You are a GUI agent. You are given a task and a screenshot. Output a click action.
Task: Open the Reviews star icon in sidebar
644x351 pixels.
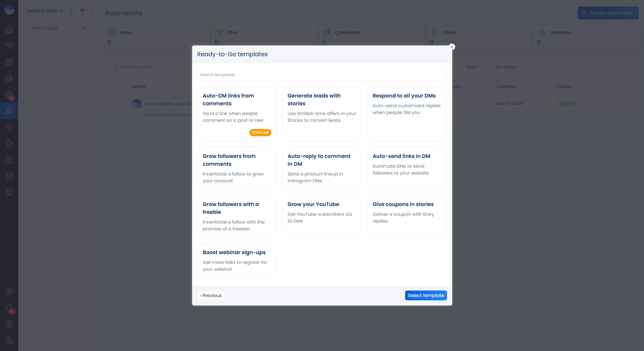pos(9,143)
